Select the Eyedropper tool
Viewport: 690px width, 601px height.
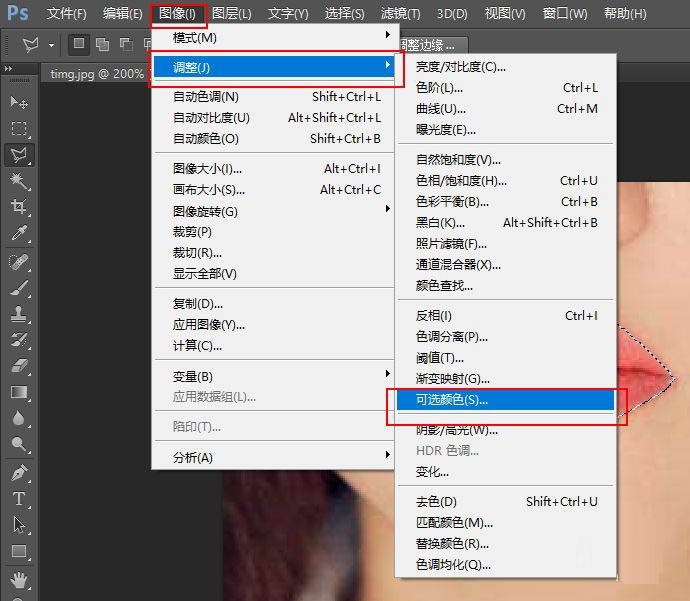pos(19,232)
